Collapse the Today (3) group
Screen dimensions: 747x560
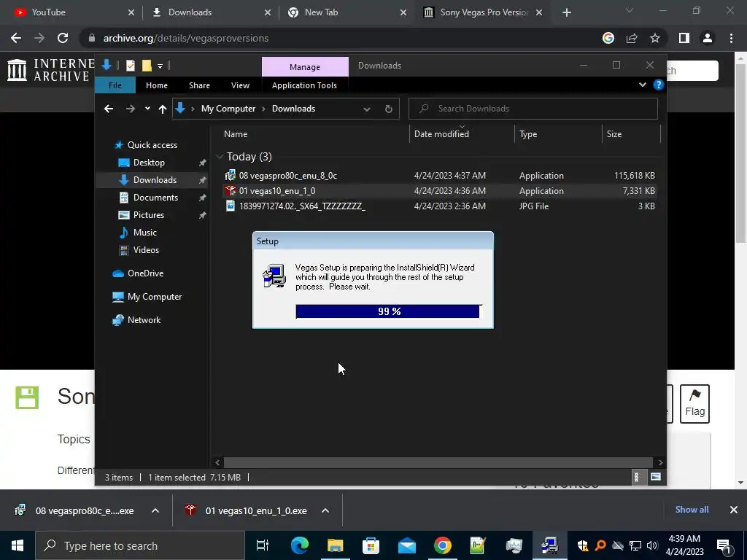pos(220,157)
